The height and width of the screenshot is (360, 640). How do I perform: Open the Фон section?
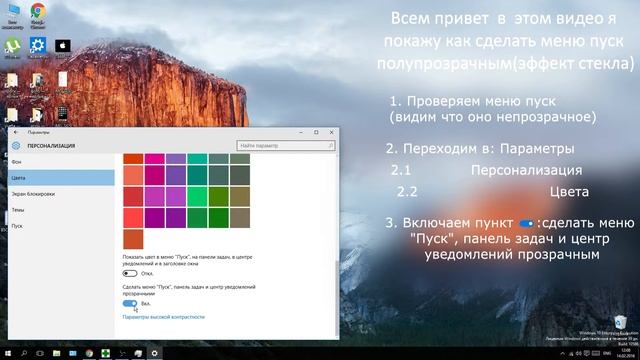[61, 162]
